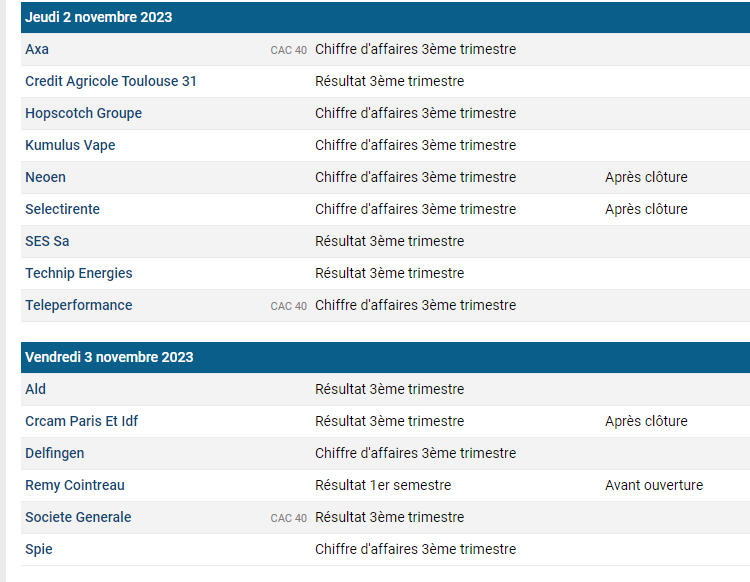Click the CAC 40 label next to Axa
This screenshot has width=750, height=582.
[x=288, y=50]
